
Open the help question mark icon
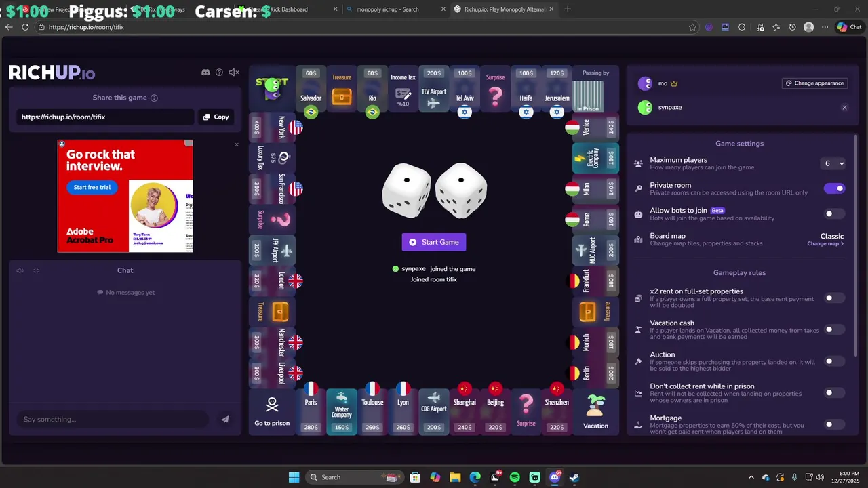coord(219,73)
